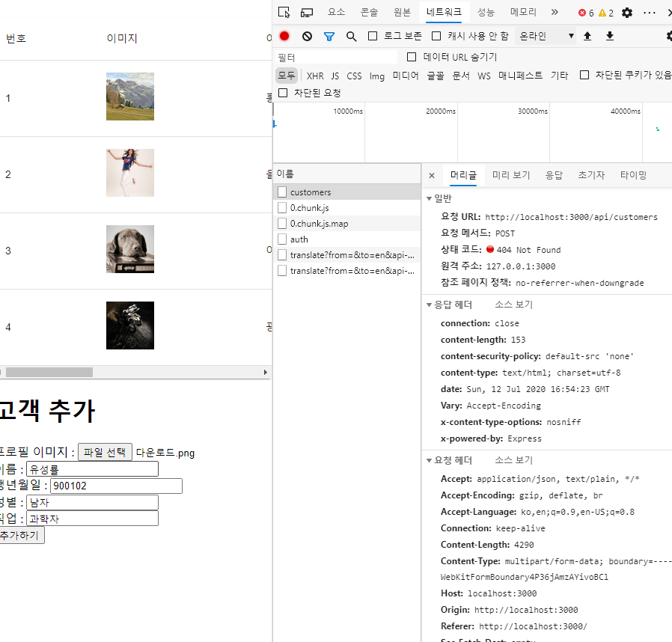This screenshot has width=672, height=642.
Task: Toggle device emulation toolbar icon
Action: [306, 13]
